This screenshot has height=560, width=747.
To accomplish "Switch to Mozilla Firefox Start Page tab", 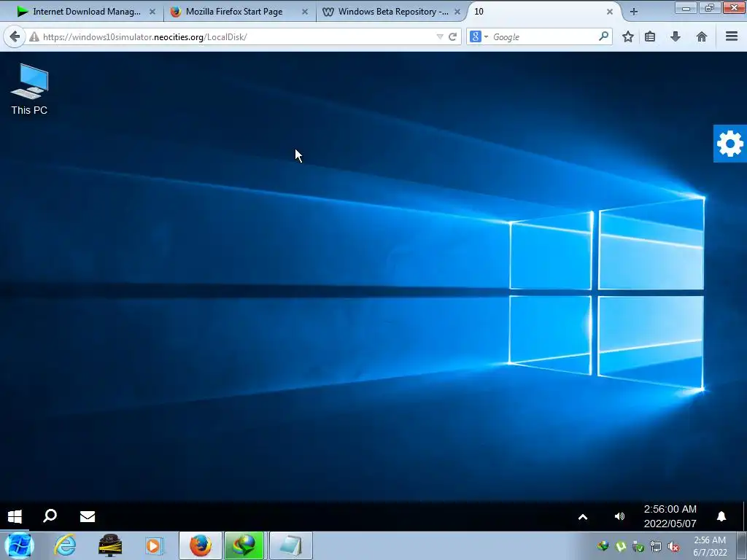I will 233,12.
